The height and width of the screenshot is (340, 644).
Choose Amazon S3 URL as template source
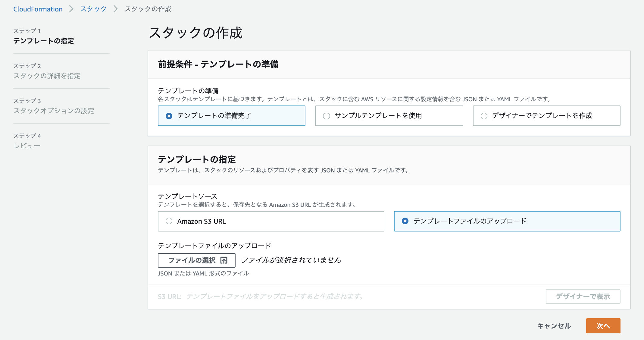[x=271, y=221]
